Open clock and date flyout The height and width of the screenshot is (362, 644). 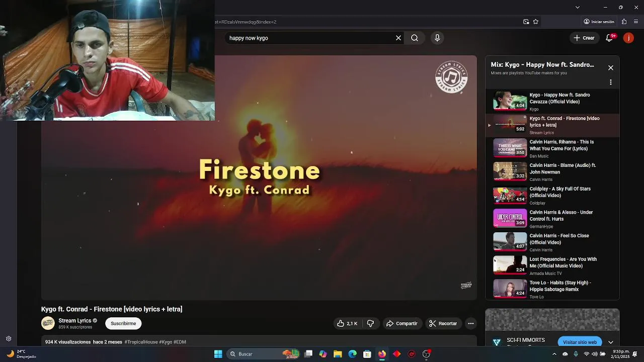(x=620, y=354)
